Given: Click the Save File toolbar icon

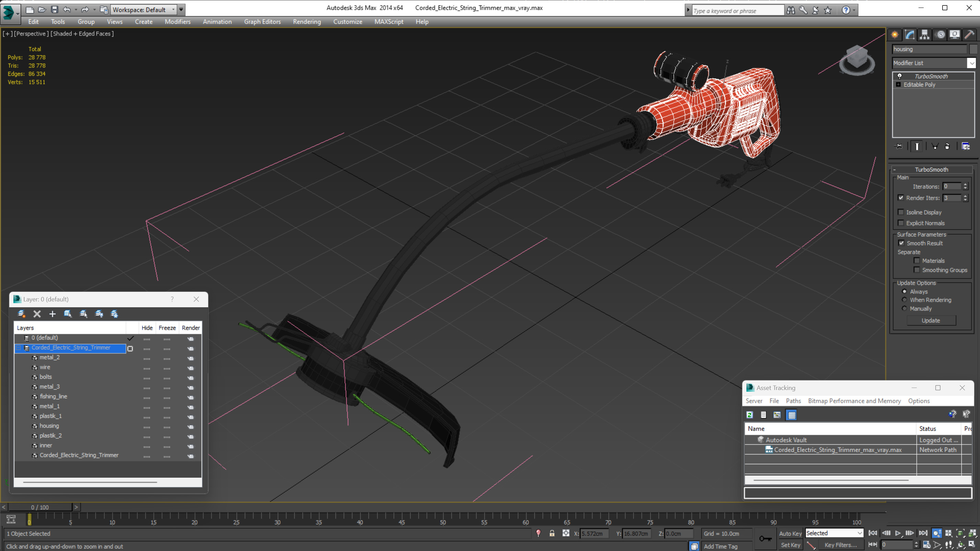Looking at the screenshot, I should [54, 10].
